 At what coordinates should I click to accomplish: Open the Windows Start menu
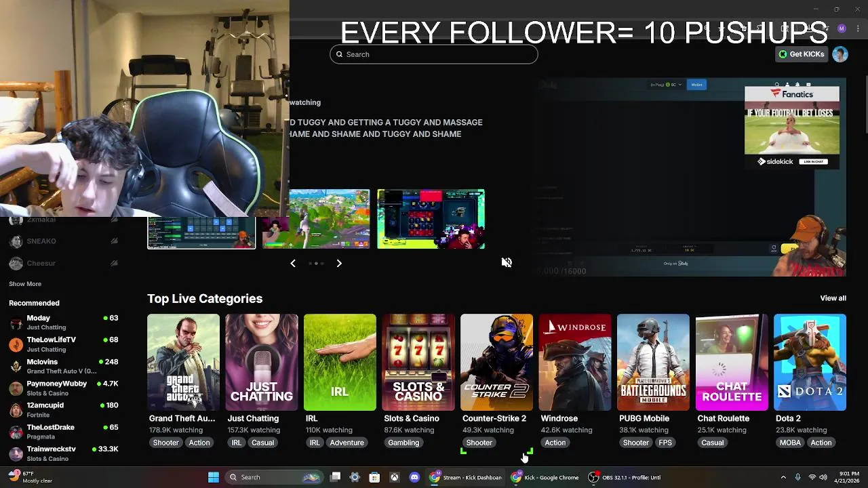pos(214,477)
